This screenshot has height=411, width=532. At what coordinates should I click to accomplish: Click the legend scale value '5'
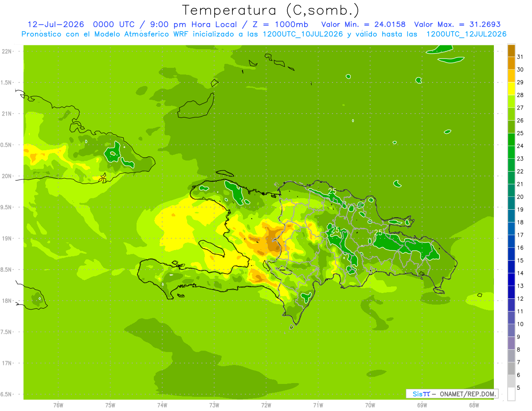519,388
